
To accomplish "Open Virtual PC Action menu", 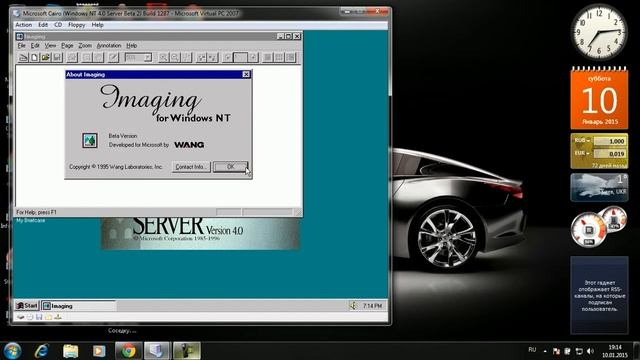I will (24, 25).
